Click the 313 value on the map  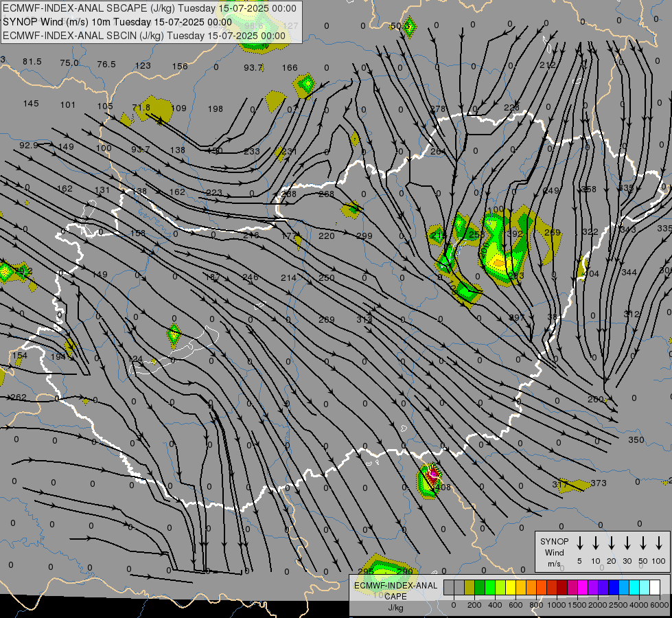pyautogui.click(x=364, y=319)
